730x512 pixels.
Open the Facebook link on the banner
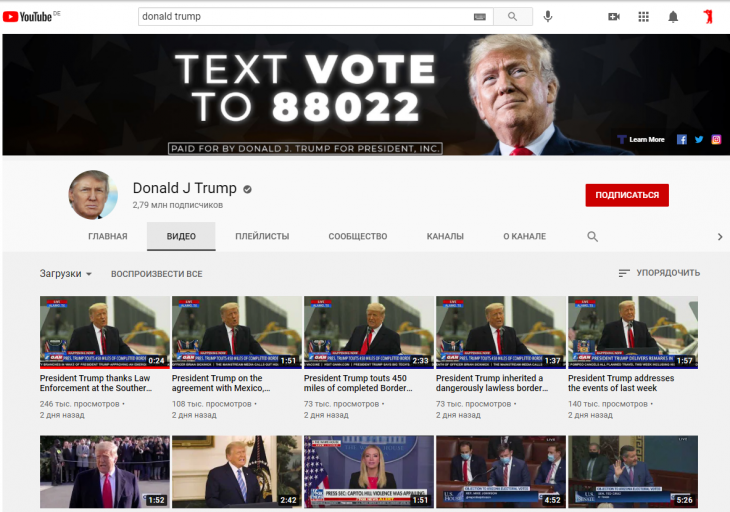682,139
